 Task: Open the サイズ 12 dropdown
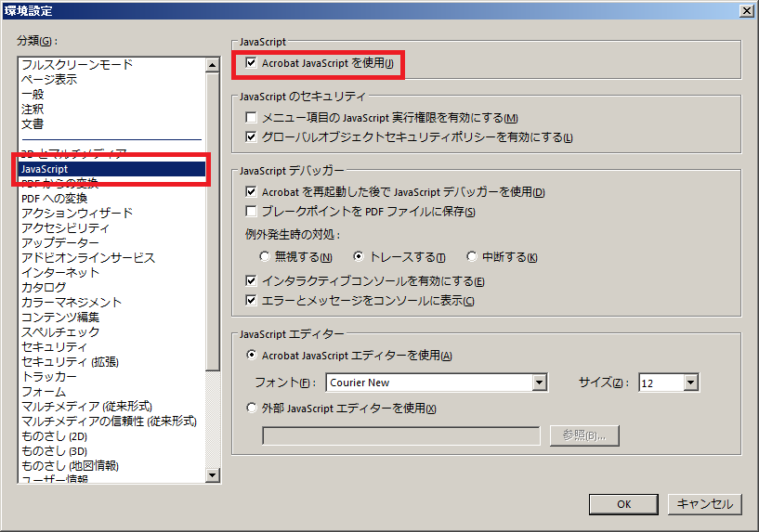tap(691, 383)
